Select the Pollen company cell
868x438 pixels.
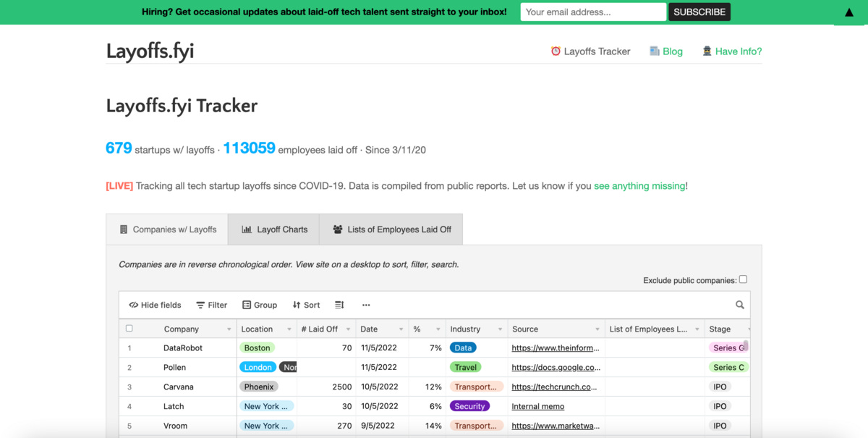point(174,367)
